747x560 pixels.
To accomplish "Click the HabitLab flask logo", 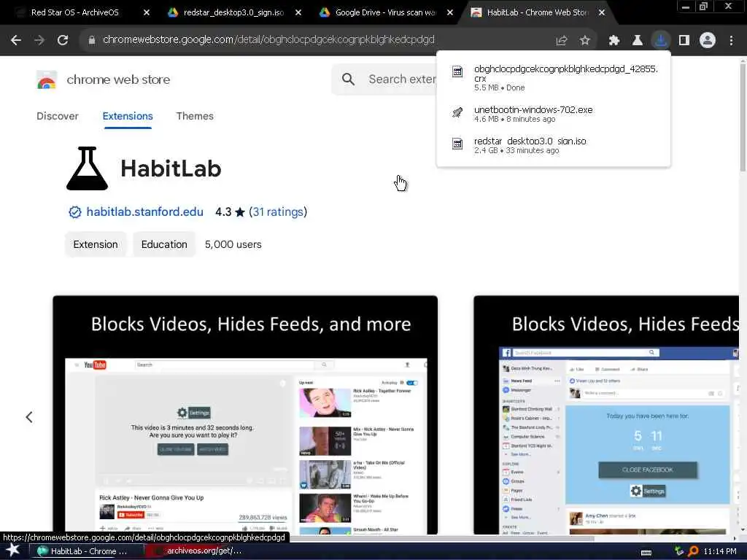I will click(88, 168).
